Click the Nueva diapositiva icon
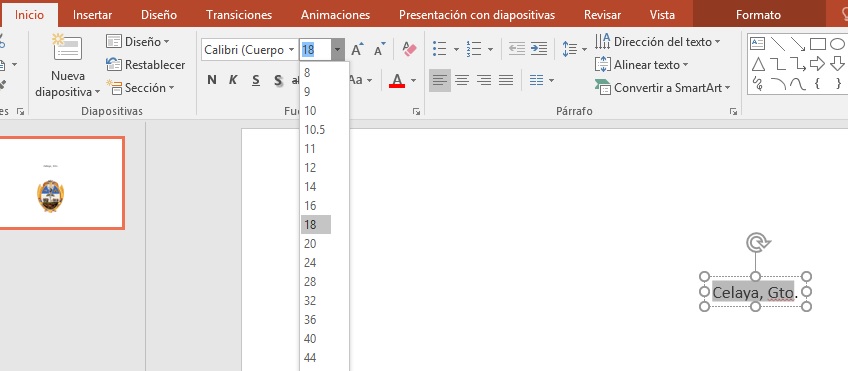 (x=68, y=48)
